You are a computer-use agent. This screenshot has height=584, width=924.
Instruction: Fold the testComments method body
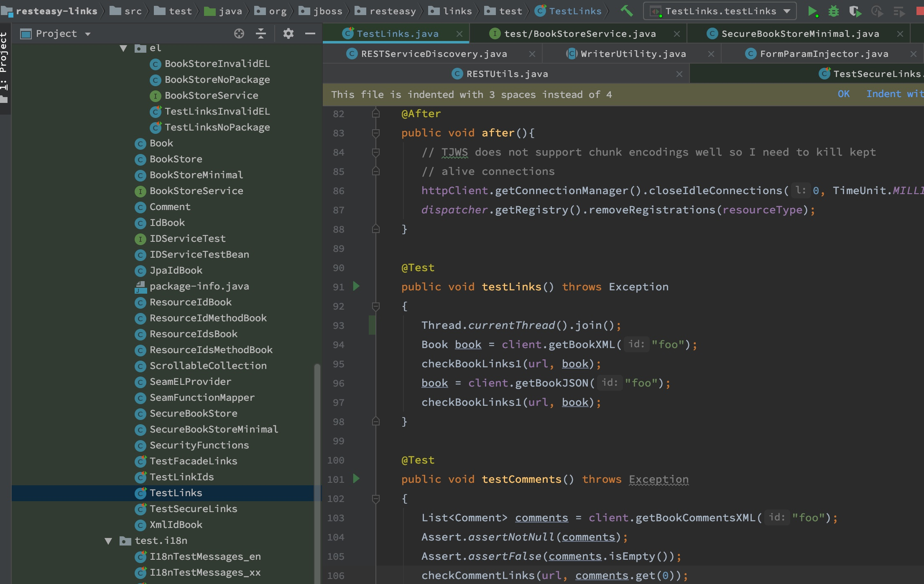pos(375,499)
